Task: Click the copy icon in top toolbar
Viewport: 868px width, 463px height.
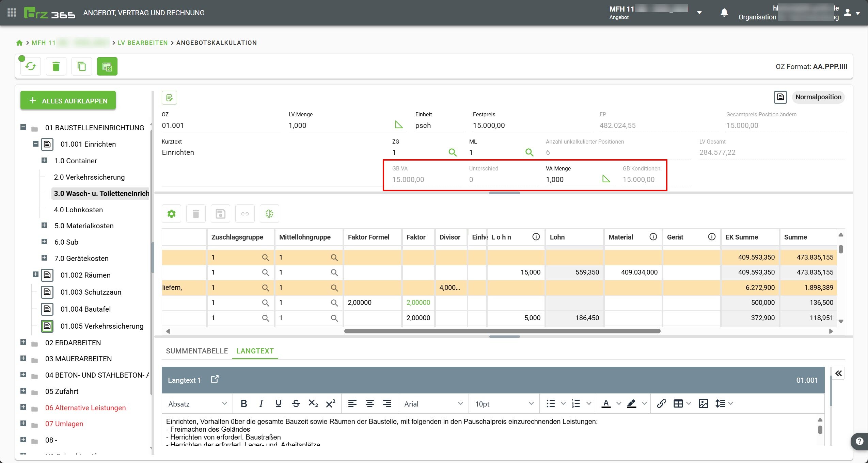Action: tap(82, 66)
